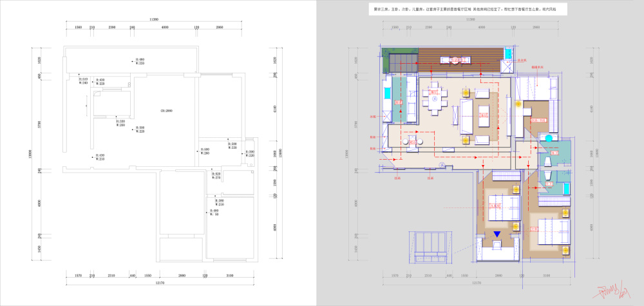Select the chair at the entrance desk
644x306 pixels.
pyautogui.click(x=497, y=244)
